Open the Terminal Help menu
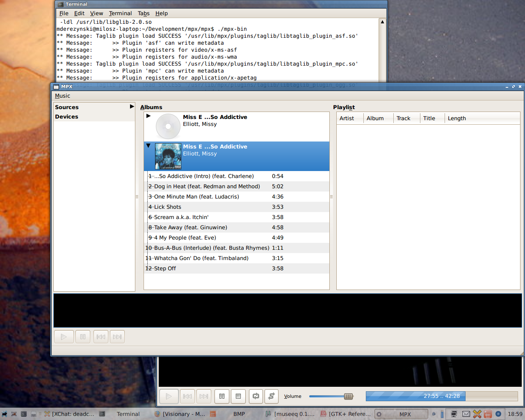525x420 pixels. tap(162, 13)
